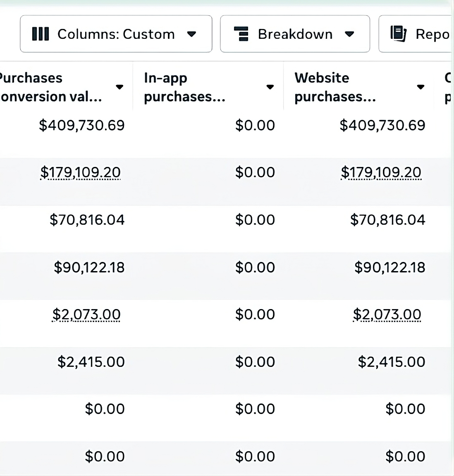Select $70,816.04 cell in Purchases conversion column
This screenshot has width=454, height=476.
(87, 220)
